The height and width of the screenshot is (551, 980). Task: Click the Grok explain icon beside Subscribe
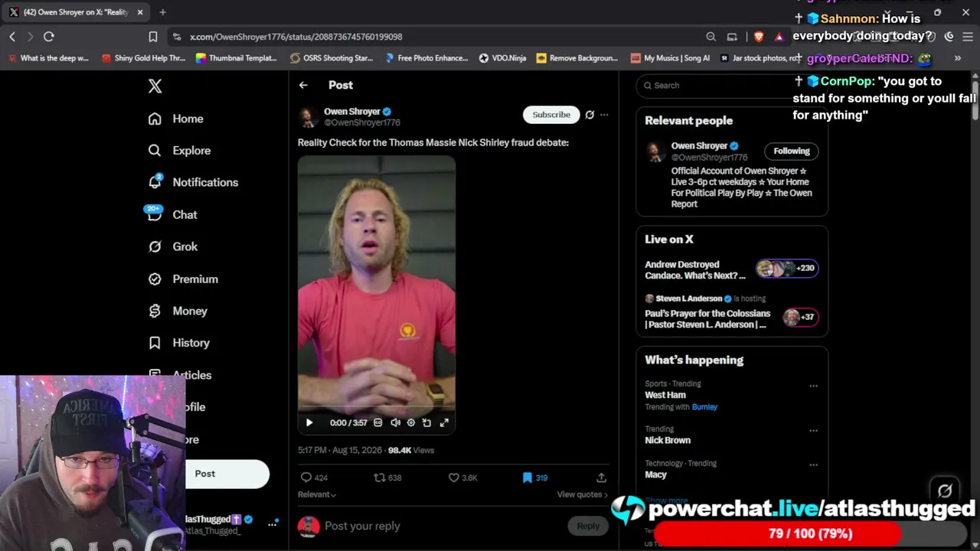pos(590,115)
